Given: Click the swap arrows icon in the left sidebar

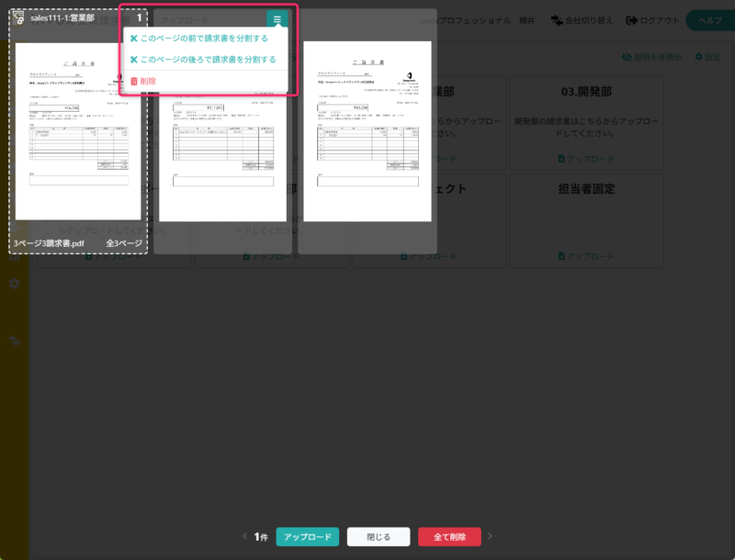Looking at the screenshot, I should pos(15,341).
